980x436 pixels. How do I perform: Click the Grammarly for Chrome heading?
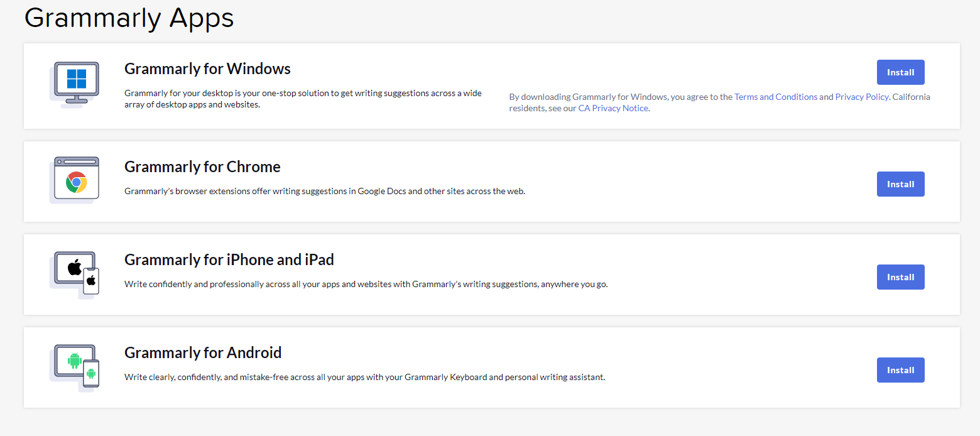pos(202,166)
